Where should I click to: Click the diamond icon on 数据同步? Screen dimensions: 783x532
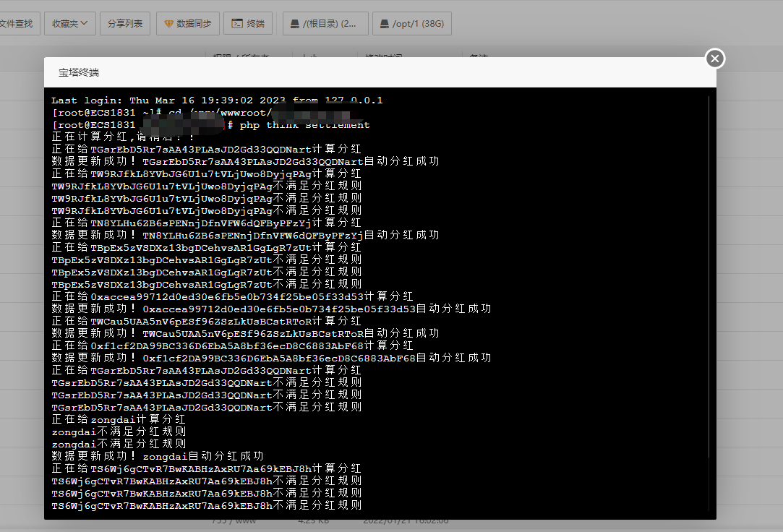click(168, 24)
